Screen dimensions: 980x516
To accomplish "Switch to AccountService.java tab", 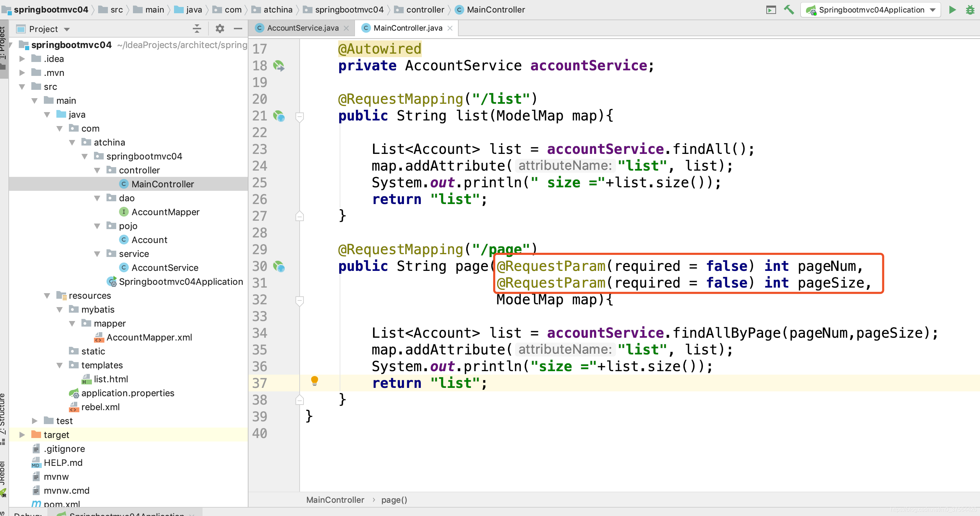I will [302, 28].
